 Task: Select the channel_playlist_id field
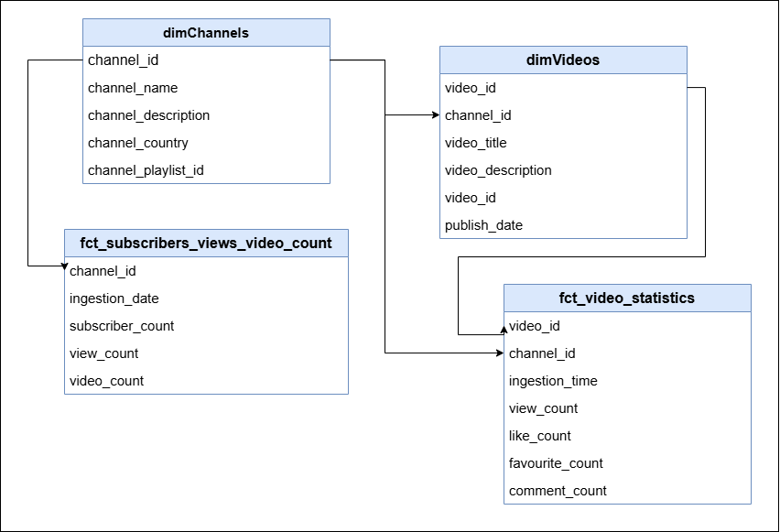tap(206, 169)
